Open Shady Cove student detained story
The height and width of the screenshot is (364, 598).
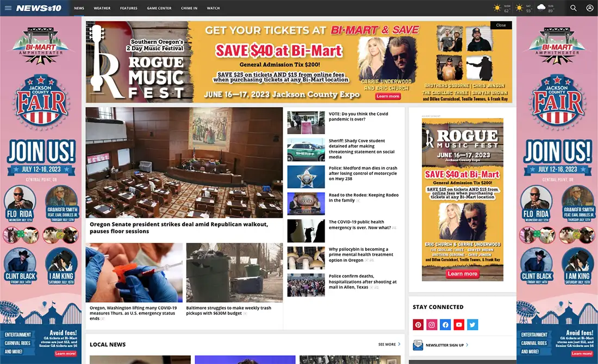tap(362, 149)
